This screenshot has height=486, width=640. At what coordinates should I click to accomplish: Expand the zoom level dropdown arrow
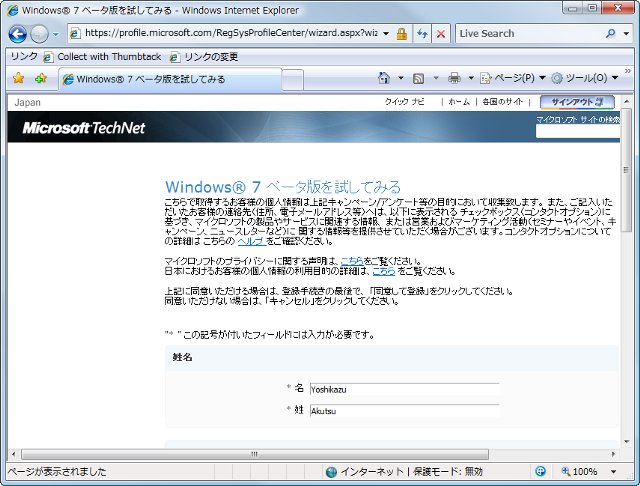coord(613,472)
